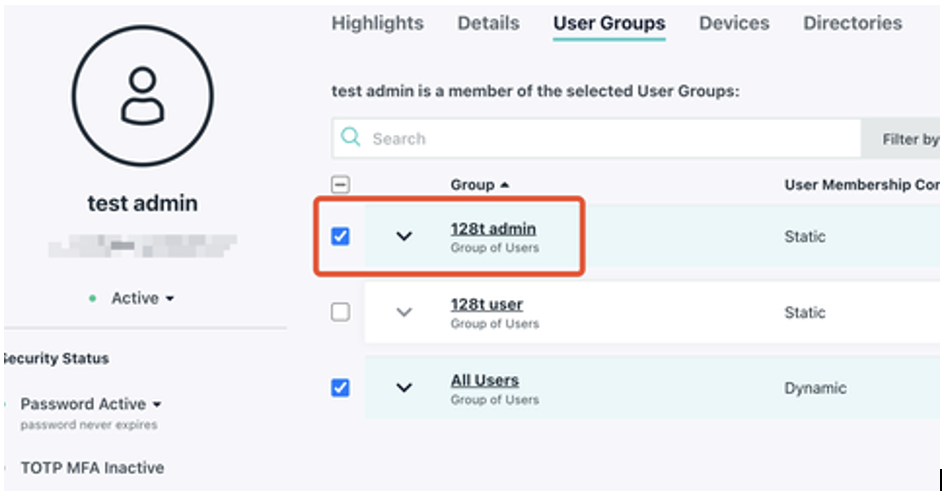This screenshot has height=496, width=942.
Task: Open the 128t admin group link
Action: 493,229
